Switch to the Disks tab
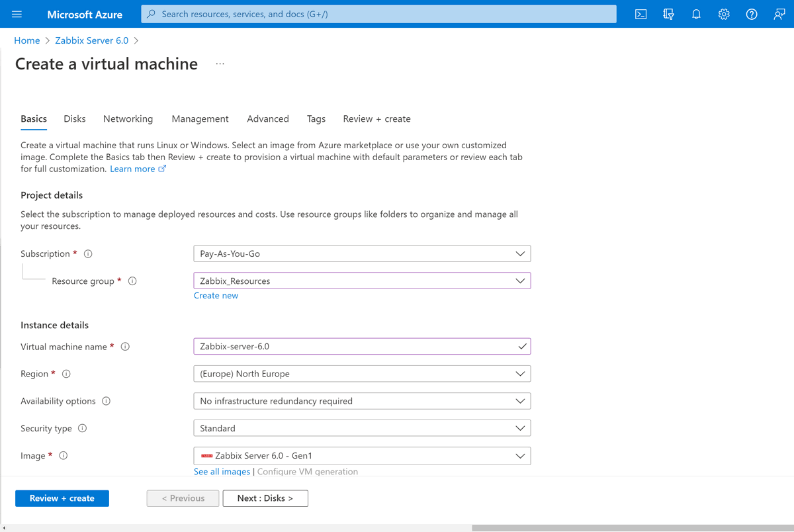 [x=75, y=119]
